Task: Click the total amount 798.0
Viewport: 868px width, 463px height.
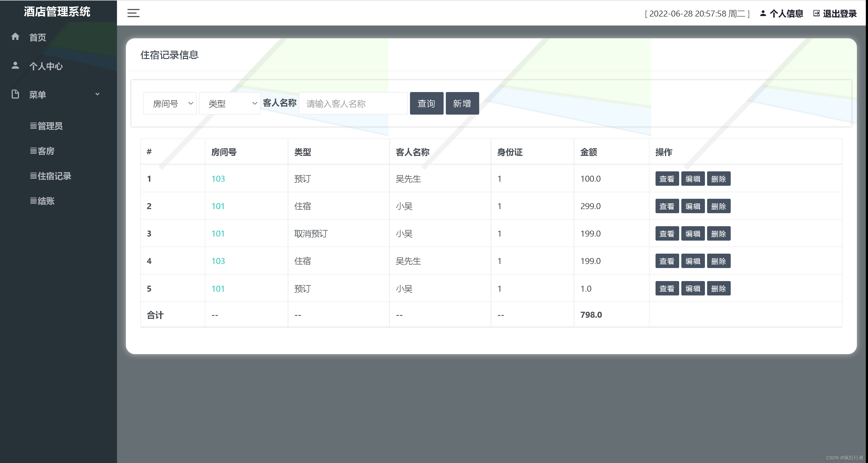Action: tap(591, 315)
